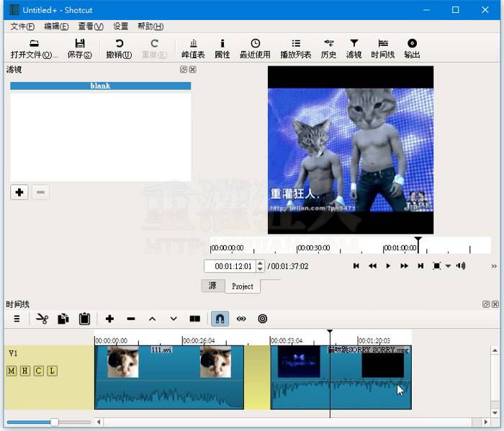The width and height of the screenshot is (504, 431).
Task: Toggle the player zoom fit button
Action: point(436,266)
